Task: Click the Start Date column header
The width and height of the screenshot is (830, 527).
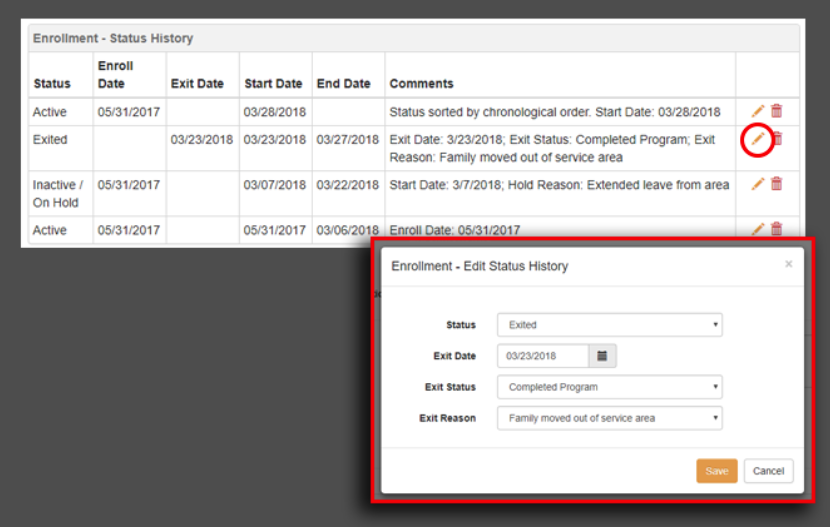Action: (273, 84)
